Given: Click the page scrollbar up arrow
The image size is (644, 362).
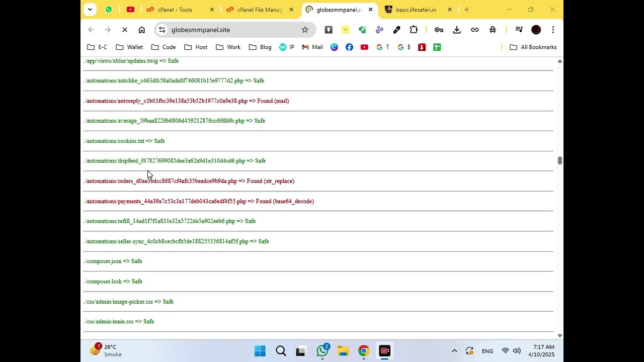Looking at the screenshot, I should pyautogui.click(x=559, y=61).
